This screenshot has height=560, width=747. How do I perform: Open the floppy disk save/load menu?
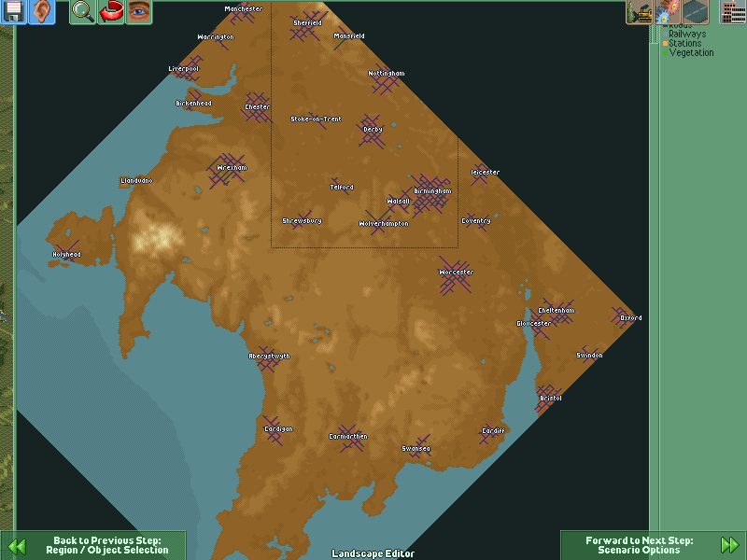point(14,11)
